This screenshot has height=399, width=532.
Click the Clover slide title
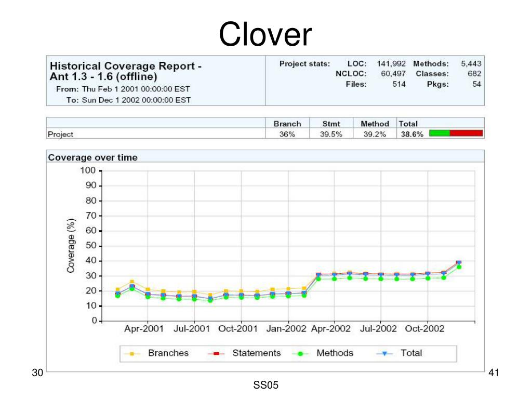point(265,34)
